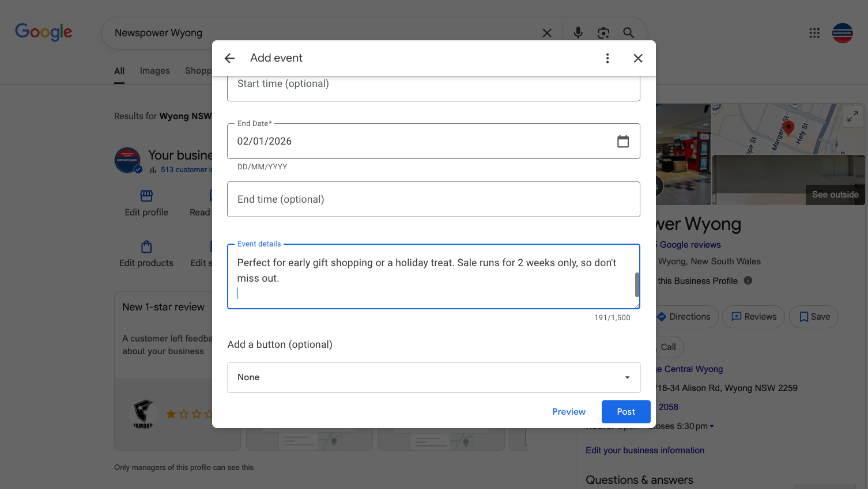Open the Google apps grid
Image resolution: width=868 pixels, height=489 pixels.
[x=814, y=33]
